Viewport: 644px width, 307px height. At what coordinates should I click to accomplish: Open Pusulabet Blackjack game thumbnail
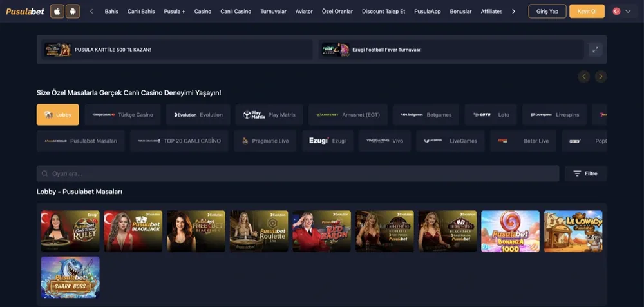[x=133, y=232]
